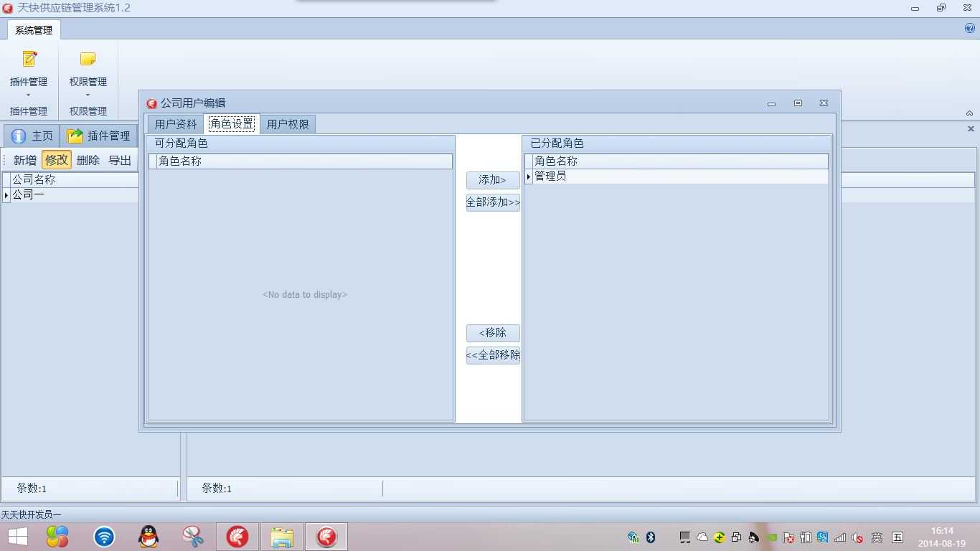Click the <移除 button
The image size is (980, 551).
(493, 333)
